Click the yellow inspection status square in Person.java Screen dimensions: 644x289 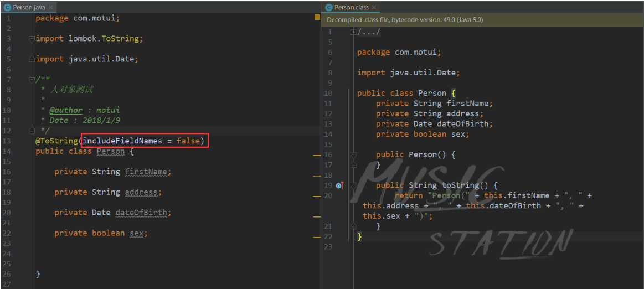point(317,17)
